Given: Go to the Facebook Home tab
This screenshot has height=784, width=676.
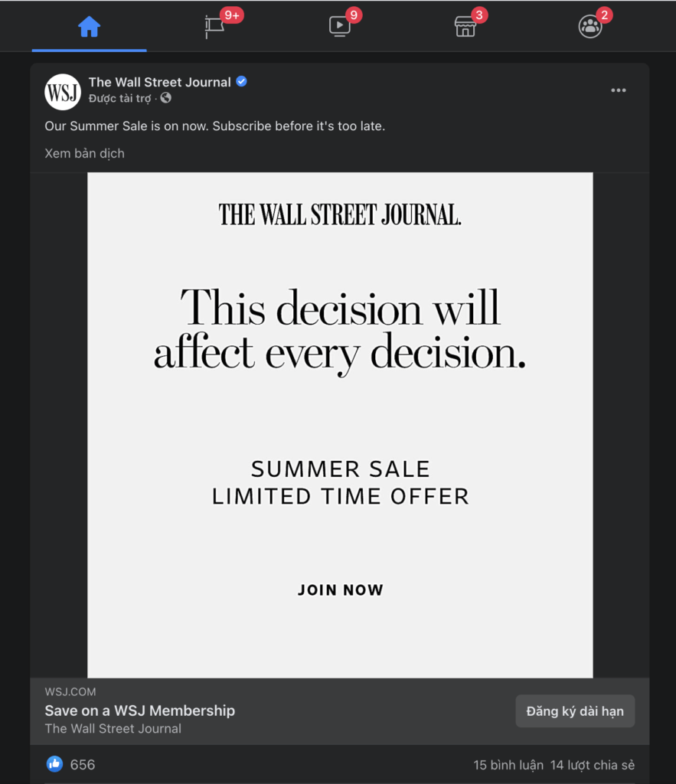Looking at the screenshot, I should 89,27.
